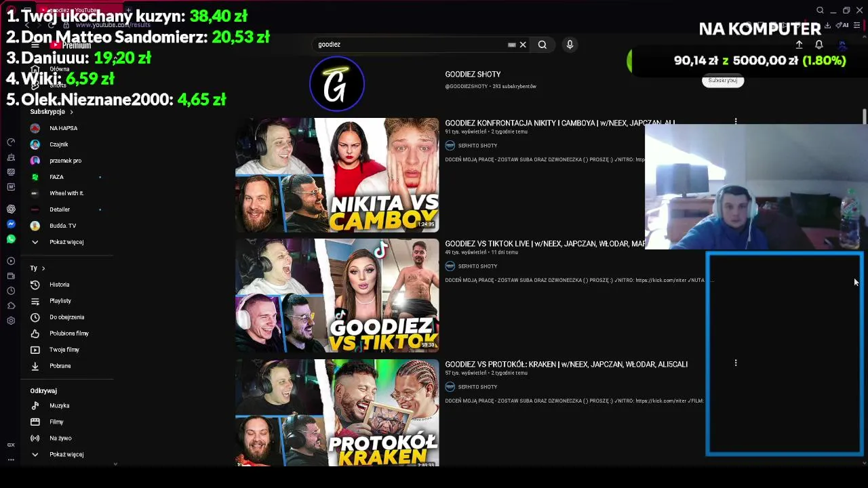Open Filmy under Odkrywaj

click(x=56, y=422)
